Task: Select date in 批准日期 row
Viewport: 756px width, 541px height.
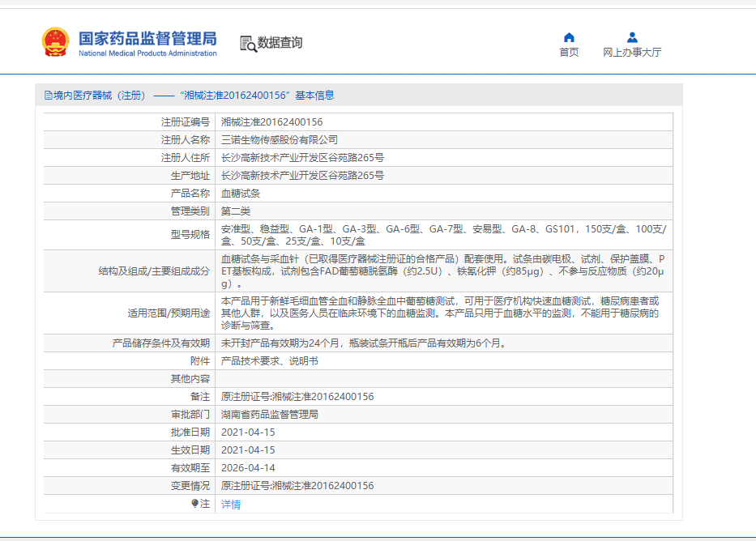Action: [x=248, y=432]
